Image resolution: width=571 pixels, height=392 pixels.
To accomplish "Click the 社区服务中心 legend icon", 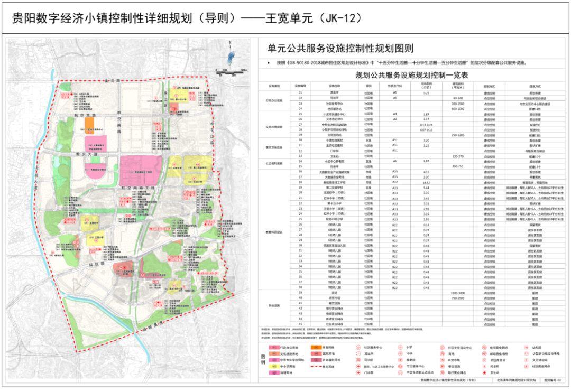I will pos(358,348).
